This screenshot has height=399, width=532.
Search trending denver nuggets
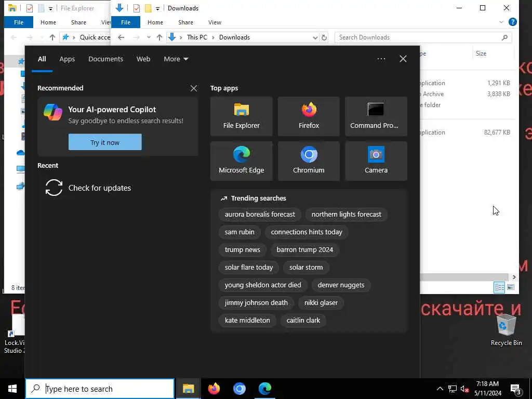pos(341,285)
